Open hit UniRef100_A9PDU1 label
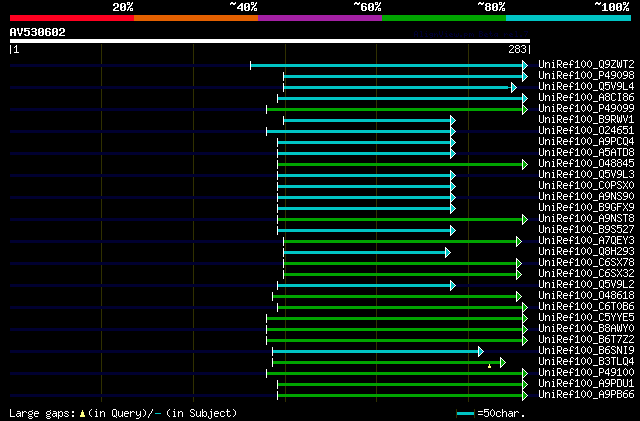The width and height of the screenshot is (640, 421). 586,384
